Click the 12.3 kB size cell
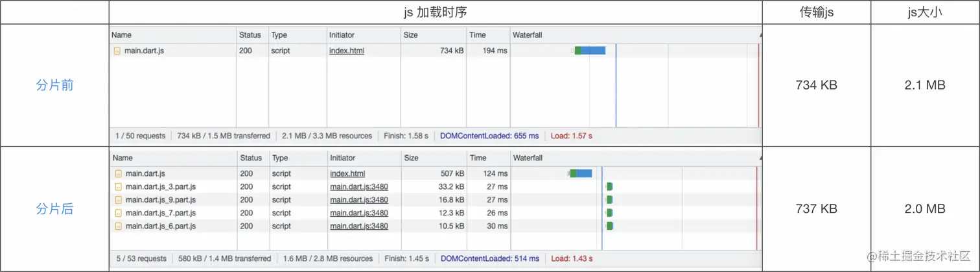 point(450,213)
